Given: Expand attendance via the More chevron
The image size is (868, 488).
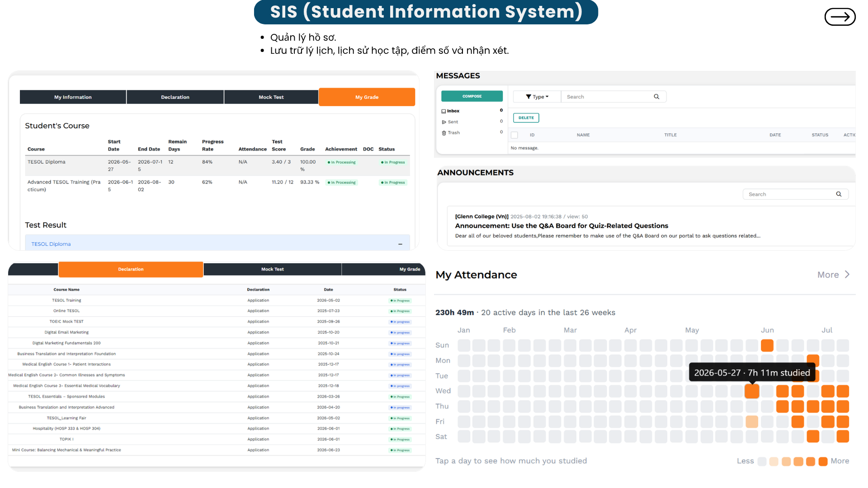Looking at the screenshot, I should pyautogui.click(x=847, y=275).
